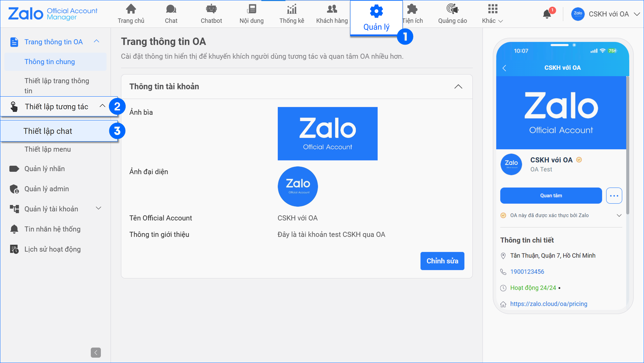644x363 pixels.
Task: Open Quảng cáo advertising icon
Action: [452, 9]
